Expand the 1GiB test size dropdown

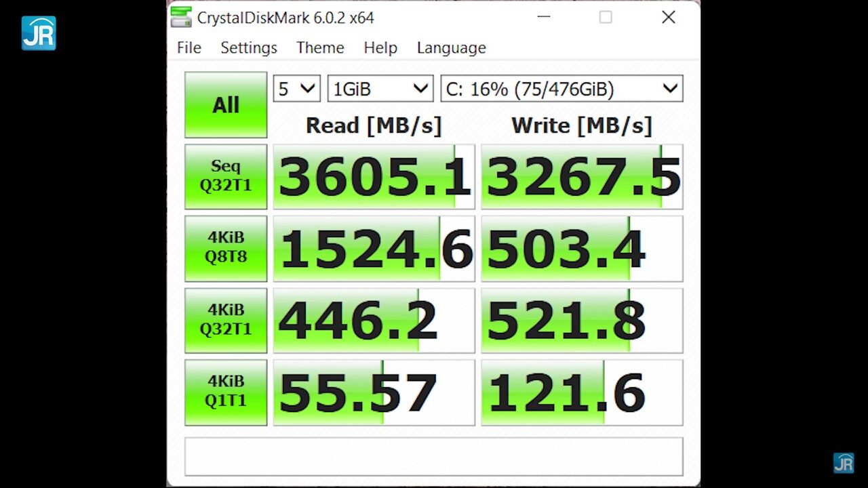point(380,89)
